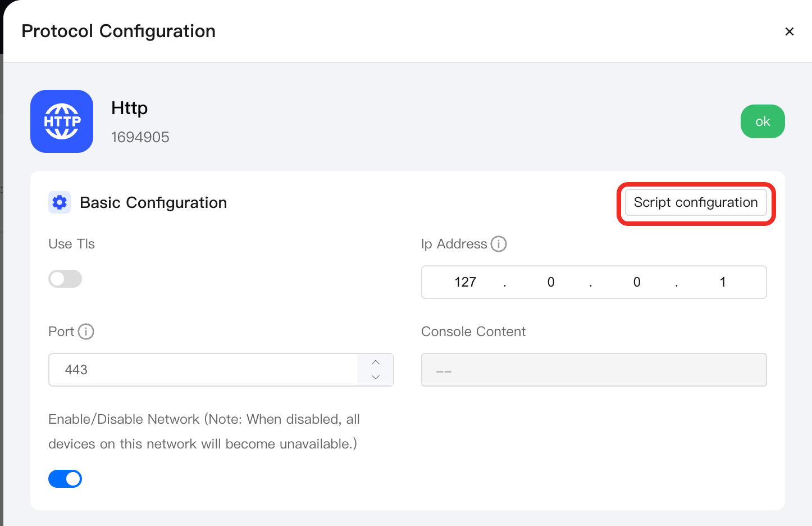
Task: Click the disabled Console Content field
Action: pyautogui.click(x=594, y=370)
